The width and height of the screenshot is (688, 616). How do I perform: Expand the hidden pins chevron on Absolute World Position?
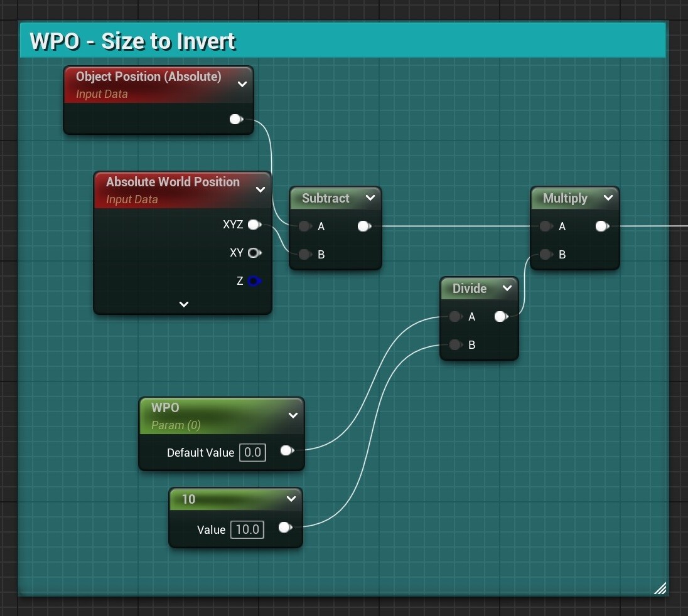[183, 304]
